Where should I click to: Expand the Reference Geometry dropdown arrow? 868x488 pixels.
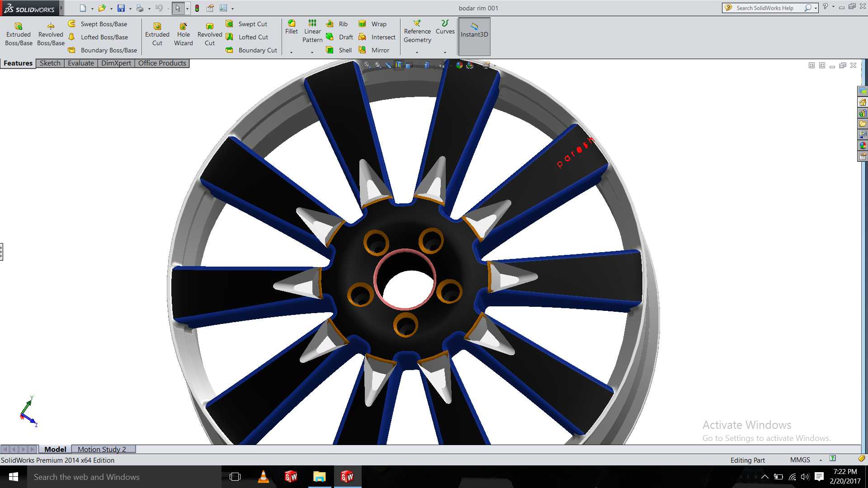tap(417, 52)
